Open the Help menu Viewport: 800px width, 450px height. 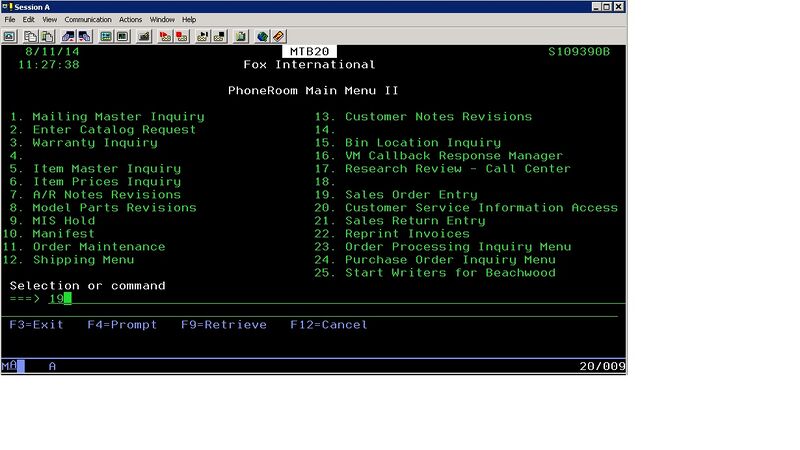coord(189,19)
